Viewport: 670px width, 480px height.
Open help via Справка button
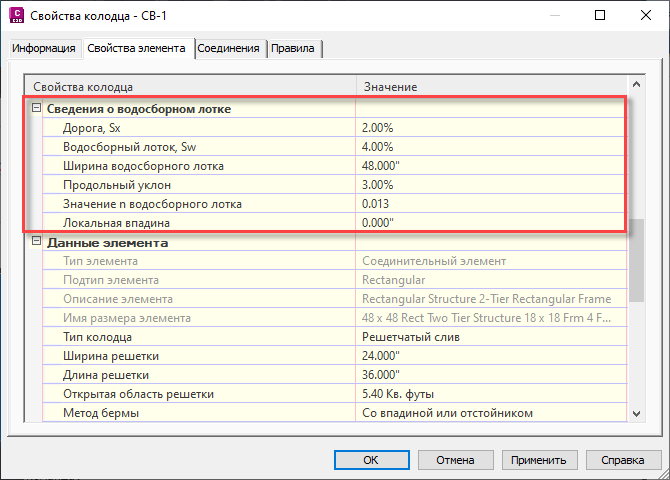[x=615, y=460]
